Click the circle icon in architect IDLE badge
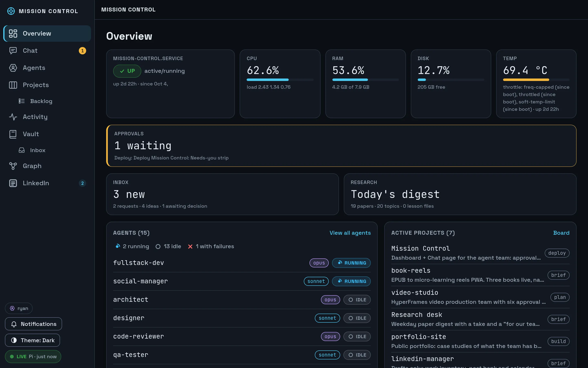The height and width of the screenshot is (368, 588). [x=351, y=300]
